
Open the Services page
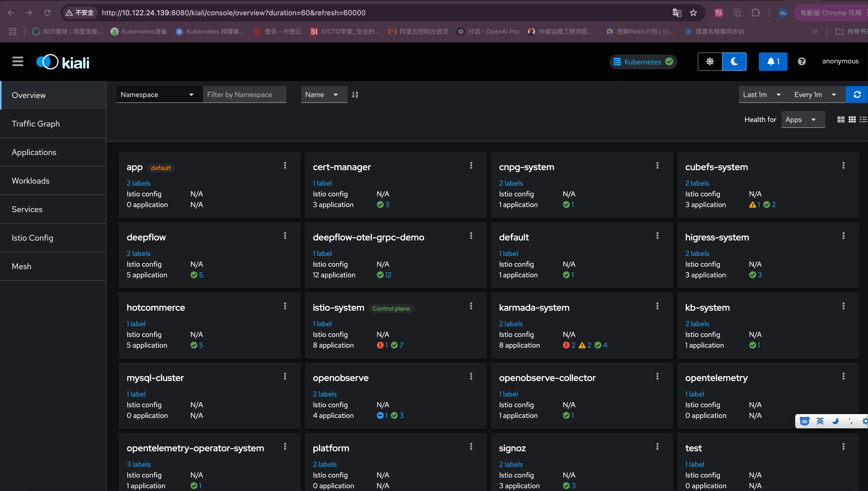coord(53,209)
